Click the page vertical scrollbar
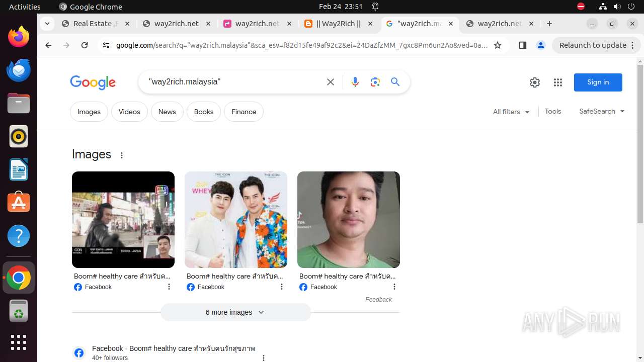The width and height of the screenshot is (644, 362). pos(640,144)
